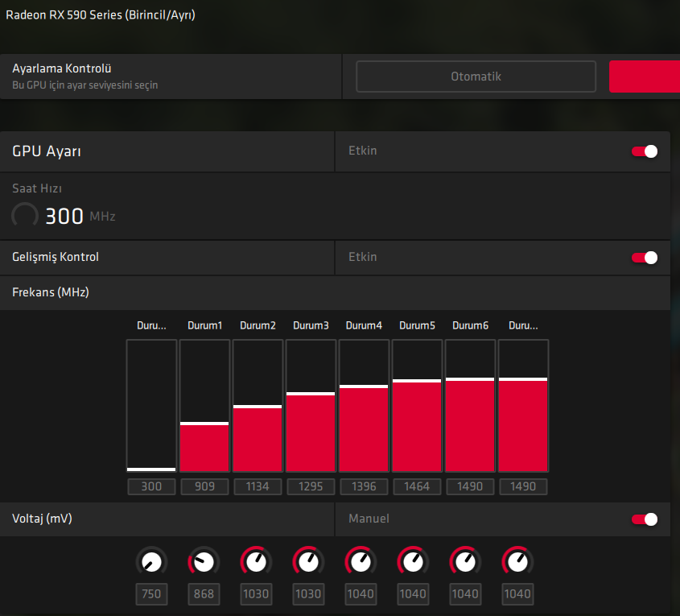This screenshot has height=616, width=680.
Task: Click the Durum1 state label
Action: (x=204, y=325)
